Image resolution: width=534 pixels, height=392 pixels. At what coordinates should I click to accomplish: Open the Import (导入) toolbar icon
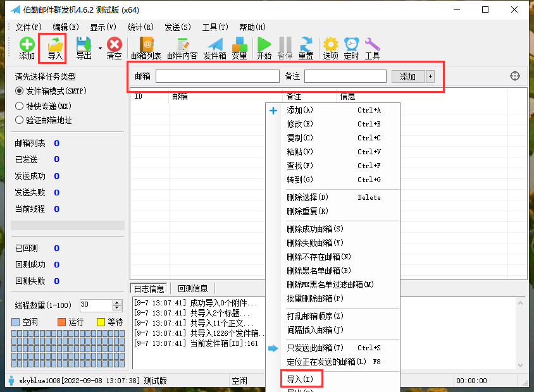[55, 48]
